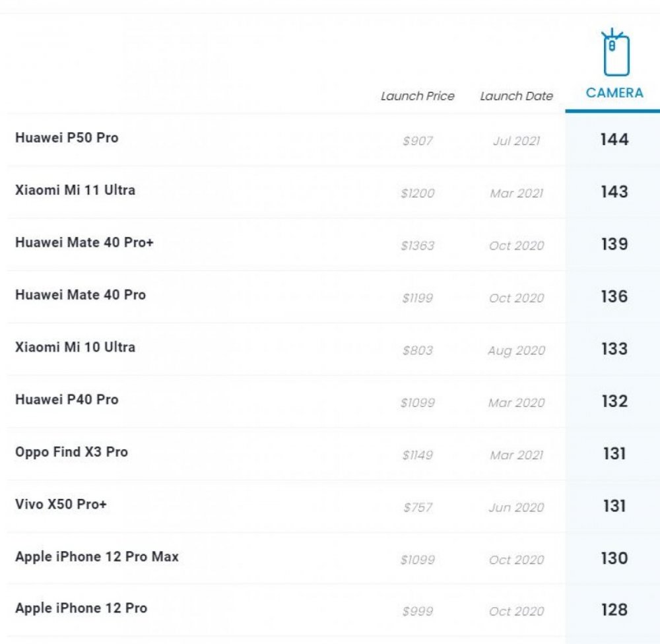660x644 pixels.
Task: Open Oppo Find X3 Pro link
Action: click(x=71, y=452)
